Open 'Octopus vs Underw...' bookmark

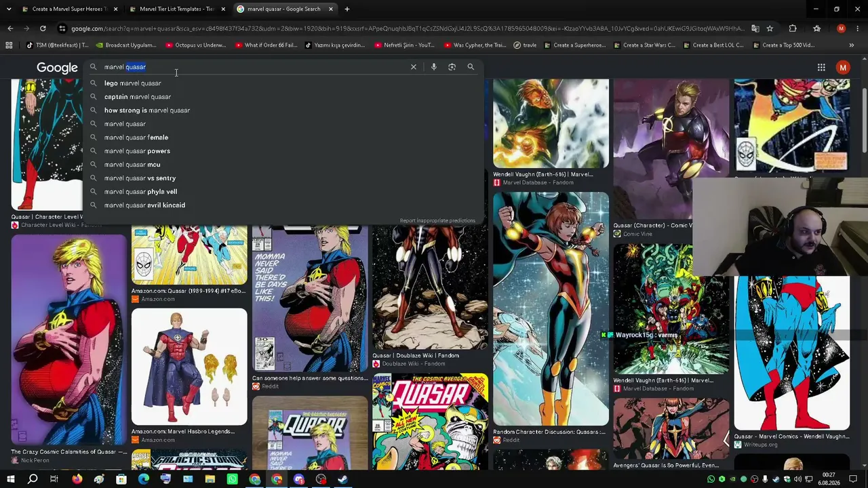tap(195, 45)
